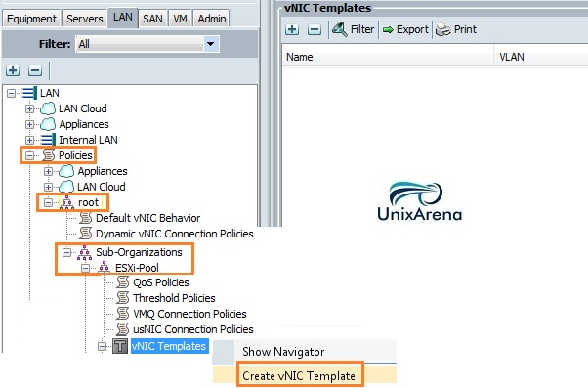The height and width of the screenshot is (388, 588).
Task: Collapse the ESXi-Pool node
Action: click(x=85, y=268)
